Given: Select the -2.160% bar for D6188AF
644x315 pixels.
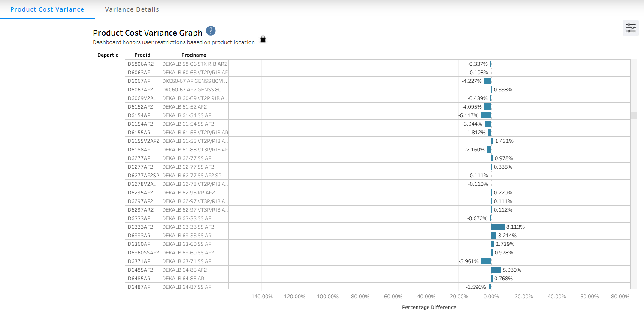Looking at the screenshot, I should coord(490,150).
